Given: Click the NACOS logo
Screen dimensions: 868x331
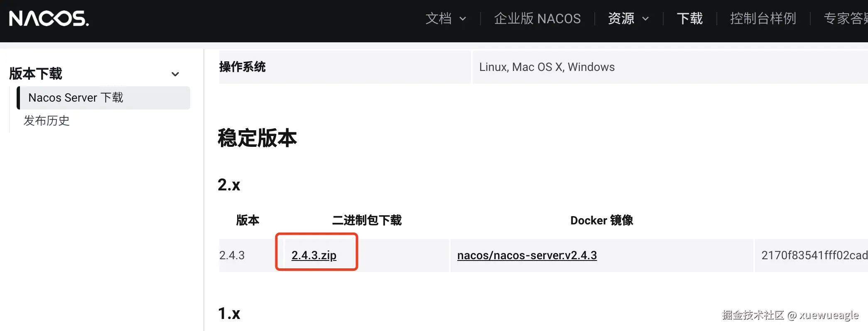Looking at the screenshot, I should (x=49, y=19).
